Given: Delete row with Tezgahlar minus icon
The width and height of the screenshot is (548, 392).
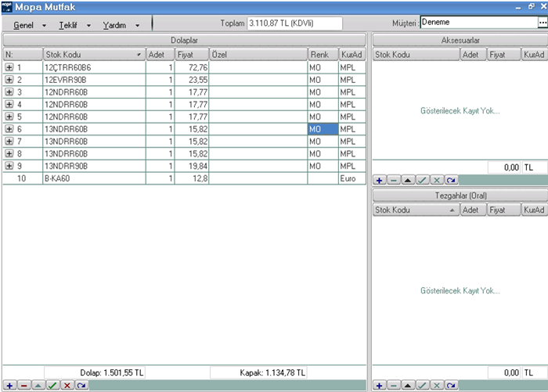Looking at the screenshot, I should pyautogui.click(x=394, y=386).
